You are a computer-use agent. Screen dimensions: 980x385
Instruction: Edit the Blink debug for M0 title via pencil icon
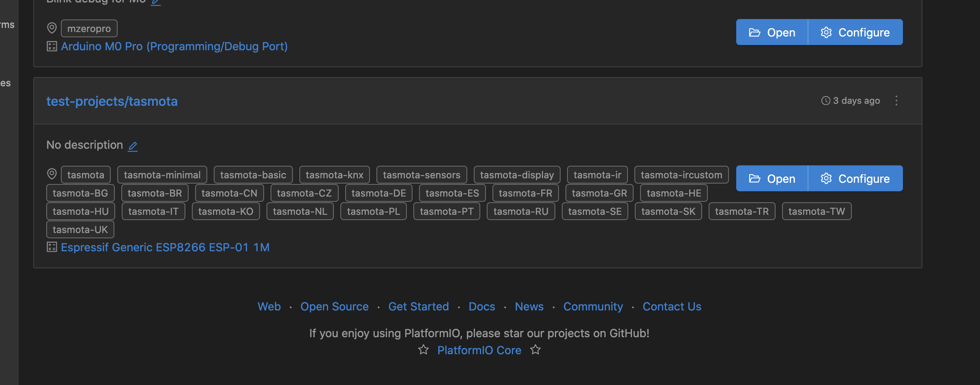pyautogui.click(x=156, y=2)
